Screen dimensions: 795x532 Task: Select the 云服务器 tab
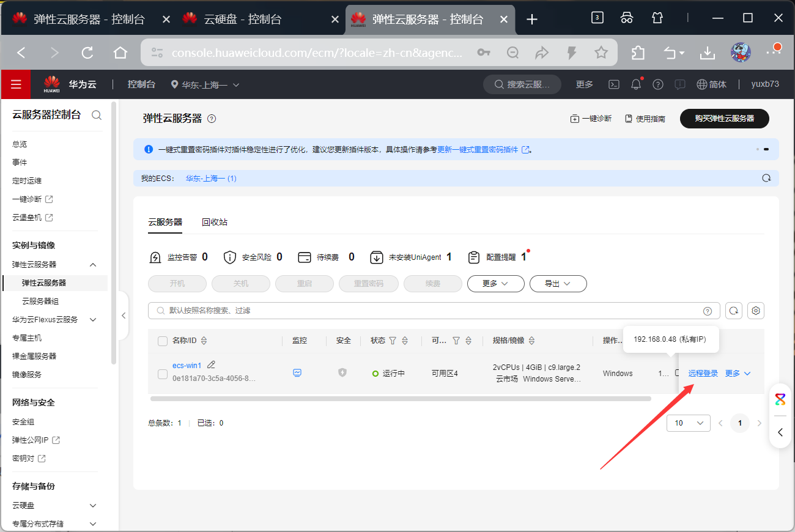pos(165,222)
